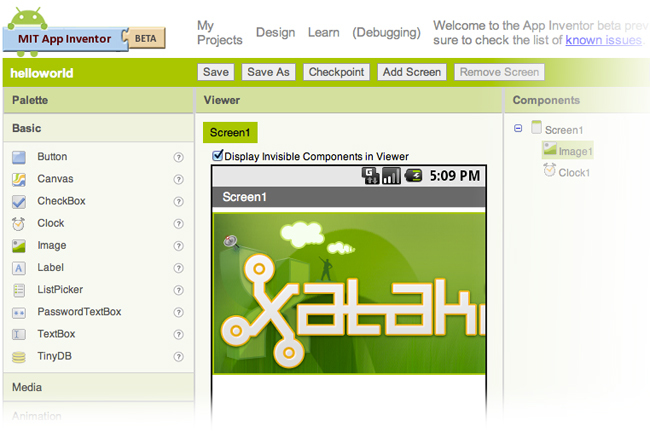Screen dimensions: 650x432
Task: Select the Clock component icon in Palette
Action: click(x=19, y=224)
